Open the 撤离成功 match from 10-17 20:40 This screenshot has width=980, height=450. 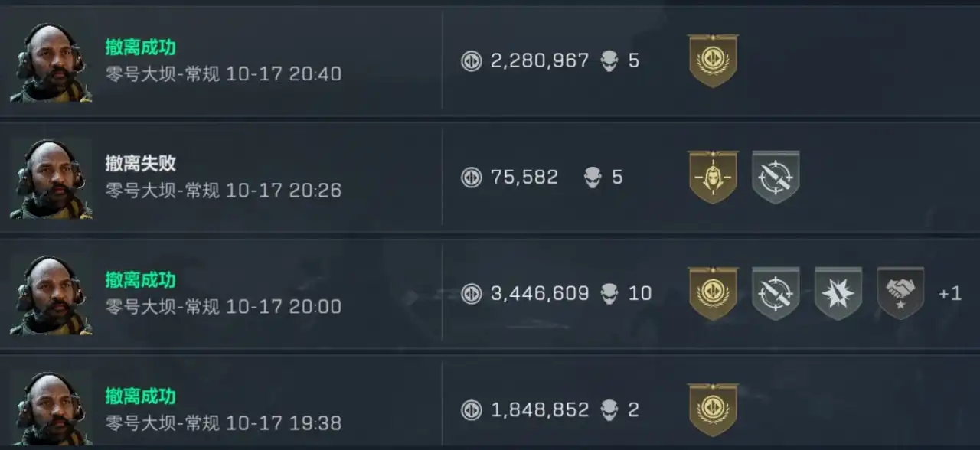click(141, 47)
